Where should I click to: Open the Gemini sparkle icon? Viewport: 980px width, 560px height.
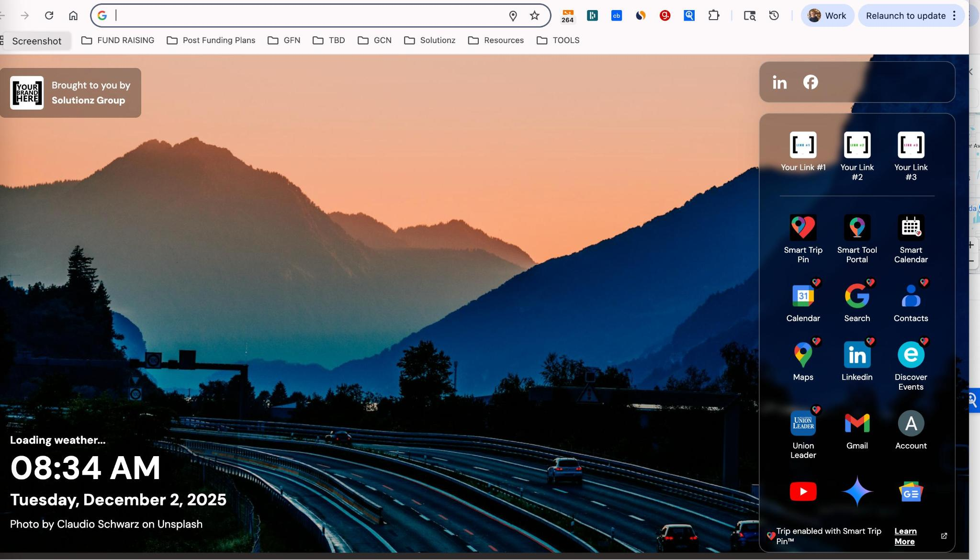pos(856,492)
